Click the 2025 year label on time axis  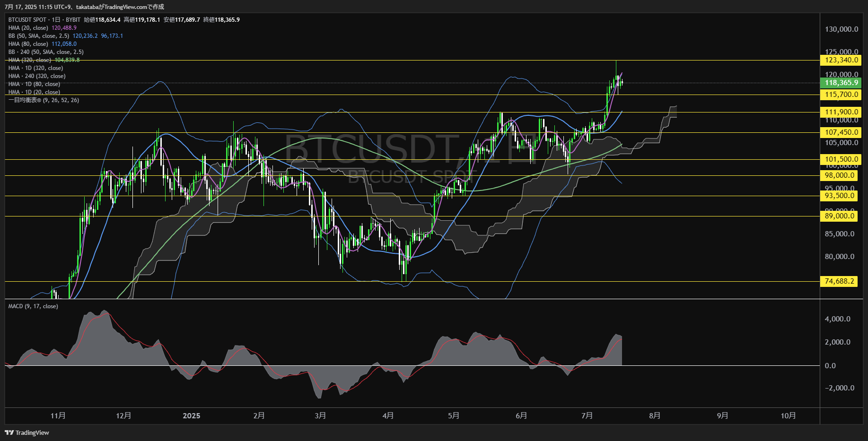click(192, 415)
